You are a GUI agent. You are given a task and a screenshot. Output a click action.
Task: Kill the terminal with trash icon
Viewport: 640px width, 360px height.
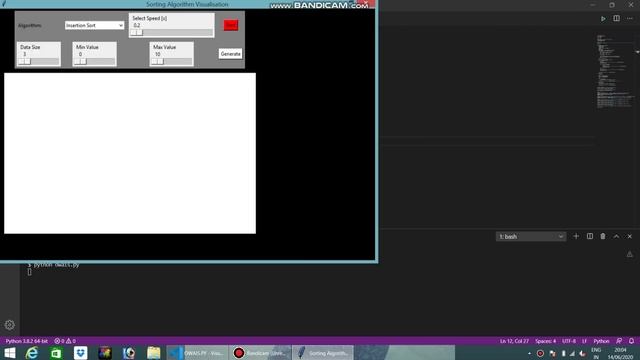coord(603,236)
